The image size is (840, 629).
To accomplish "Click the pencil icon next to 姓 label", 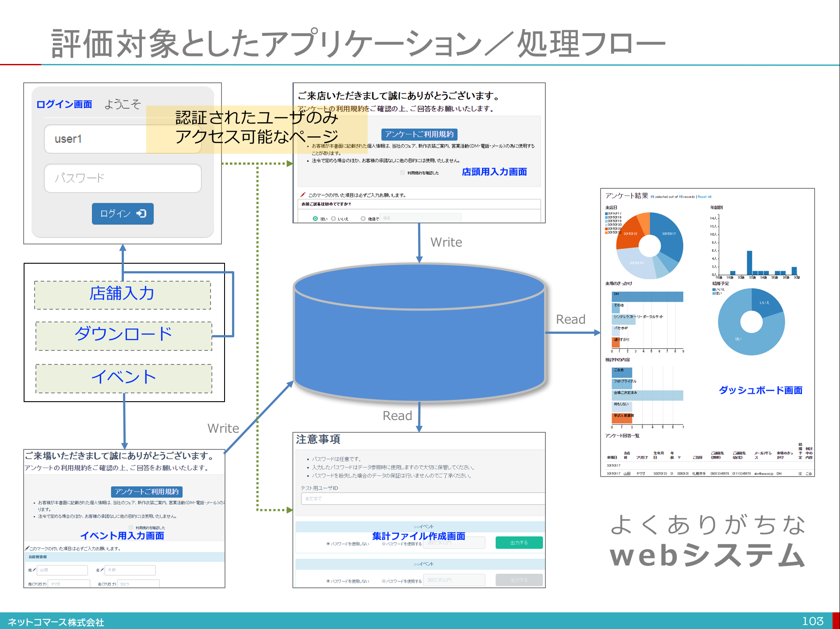I will coord(35,570).
